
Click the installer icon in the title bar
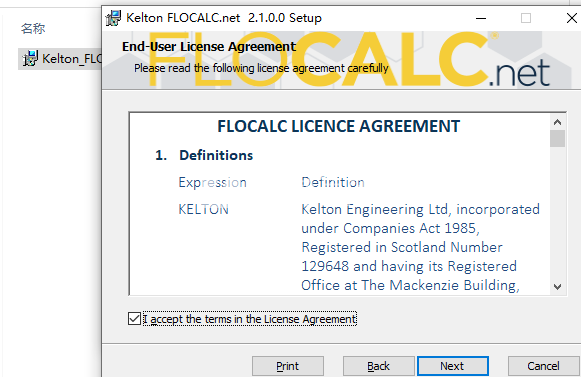[113, 18]
